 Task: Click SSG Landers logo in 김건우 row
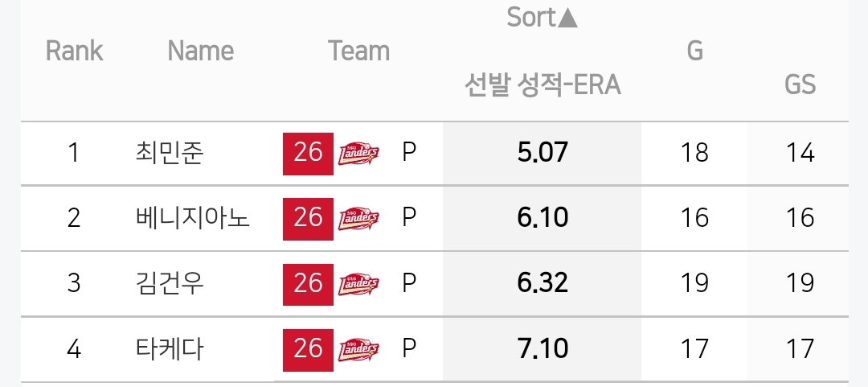(358, 285)
